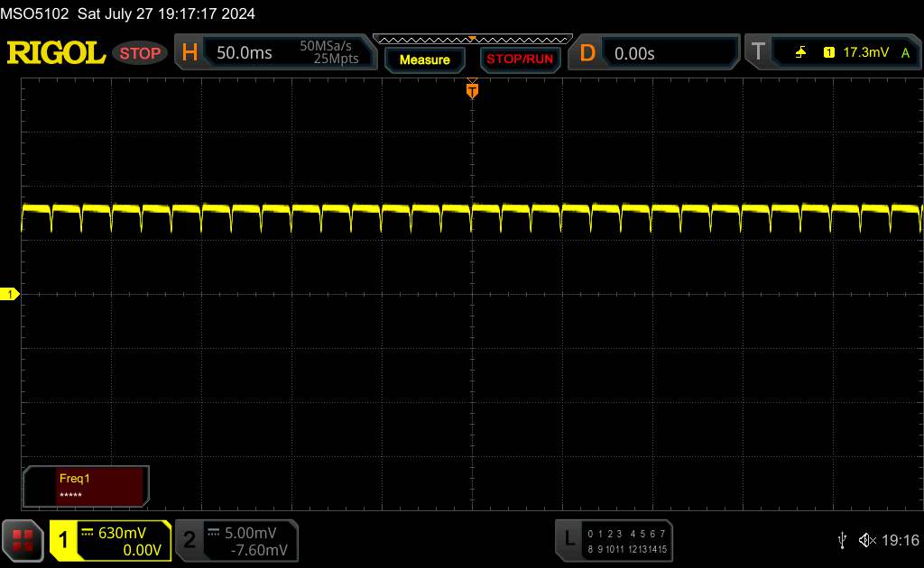Click the USB connection status icon
This screenshot has height=568, width=924.
pyautogui.click(x=842, y=539)
